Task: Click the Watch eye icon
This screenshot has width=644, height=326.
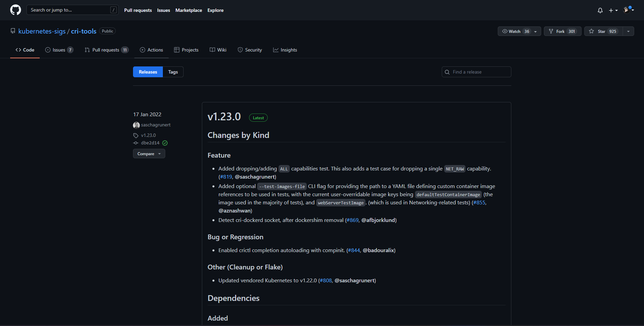Action: (x=505, y=31)
